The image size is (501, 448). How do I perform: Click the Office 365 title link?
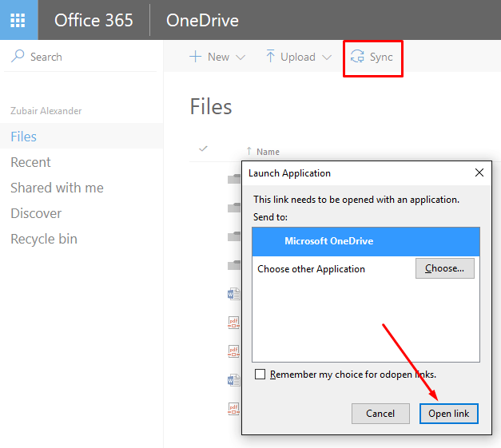[93, 21]
